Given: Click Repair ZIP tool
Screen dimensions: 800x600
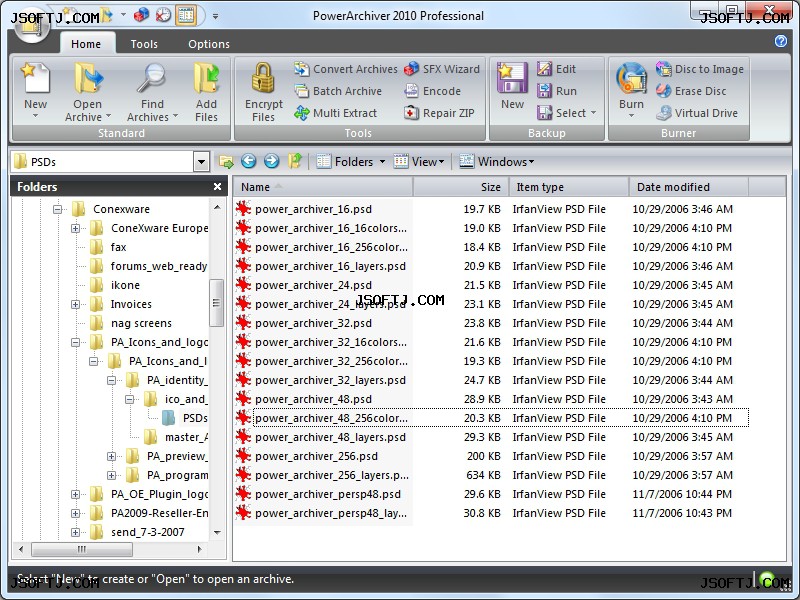Looking at the screenshot, I should (x=439, y=113).
